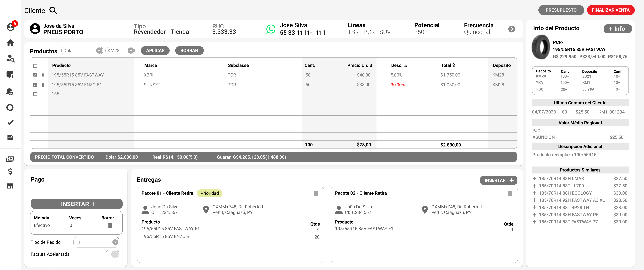Delete Pacote 01 using trash icon

point(316,193)
